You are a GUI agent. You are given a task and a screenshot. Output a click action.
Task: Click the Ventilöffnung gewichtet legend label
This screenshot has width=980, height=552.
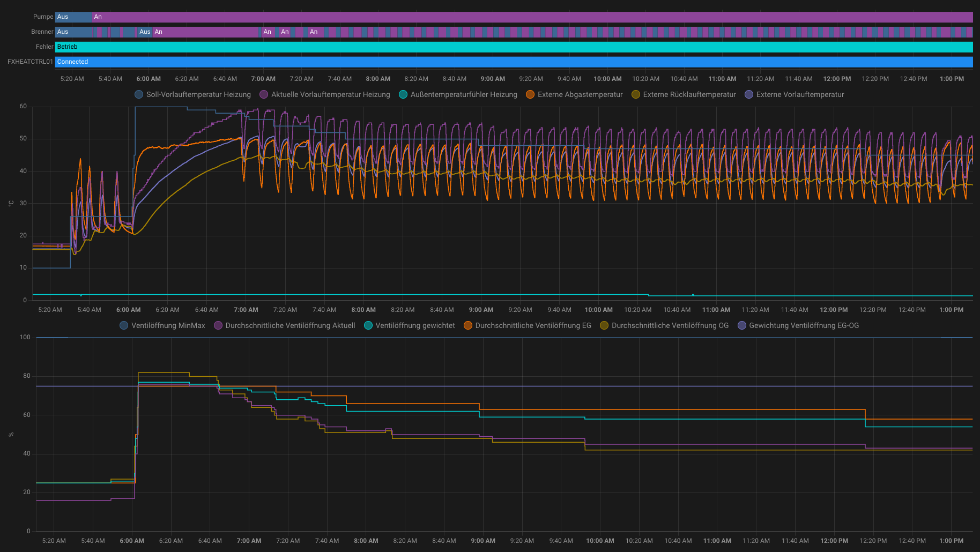tap(415, 325)
